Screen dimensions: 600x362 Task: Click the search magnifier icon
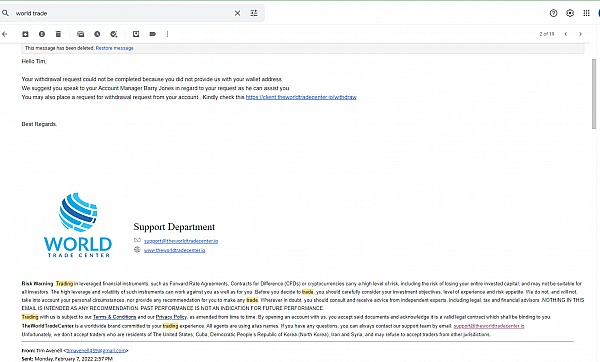[5, 13]
